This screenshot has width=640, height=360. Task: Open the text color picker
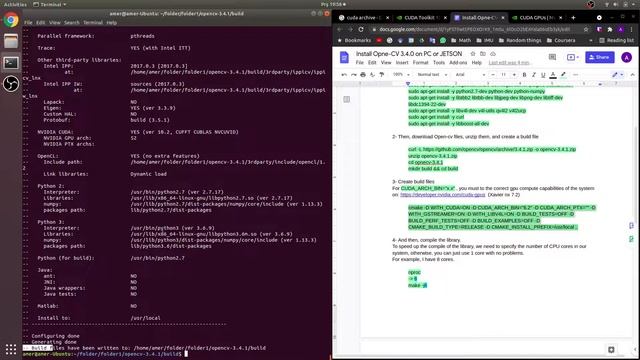pos(553,75)
